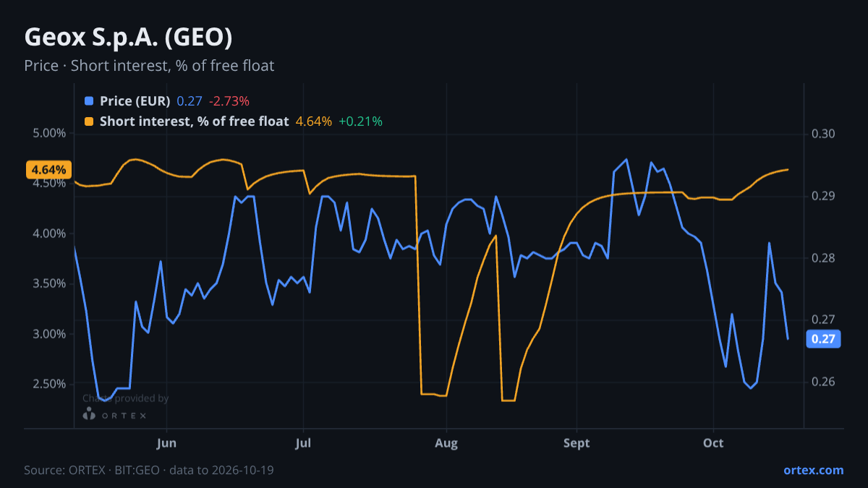Click the 0.26 right axis label
The image size is (868, 488).
824,382
